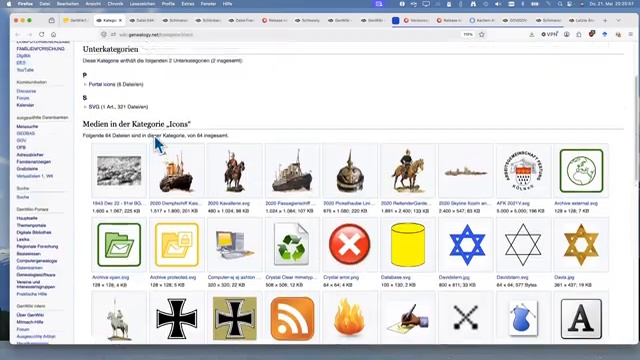Open the downloads panel icon
The height and width of the screenshot is (360, 640).
tap(531, 35)
